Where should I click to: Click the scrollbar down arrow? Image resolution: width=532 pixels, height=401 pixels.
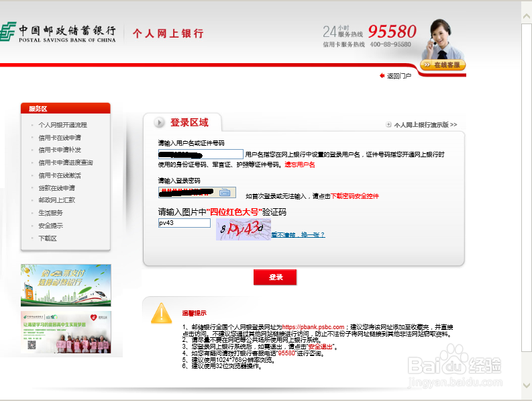pos(527,386)
